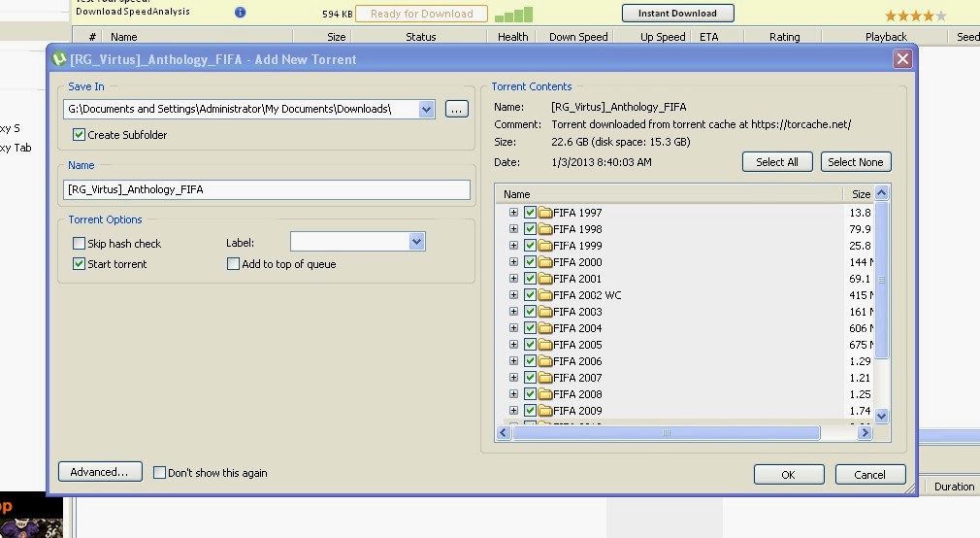
Task: Click the FIFA 2001 folder icon
Action: pos(545,279)
